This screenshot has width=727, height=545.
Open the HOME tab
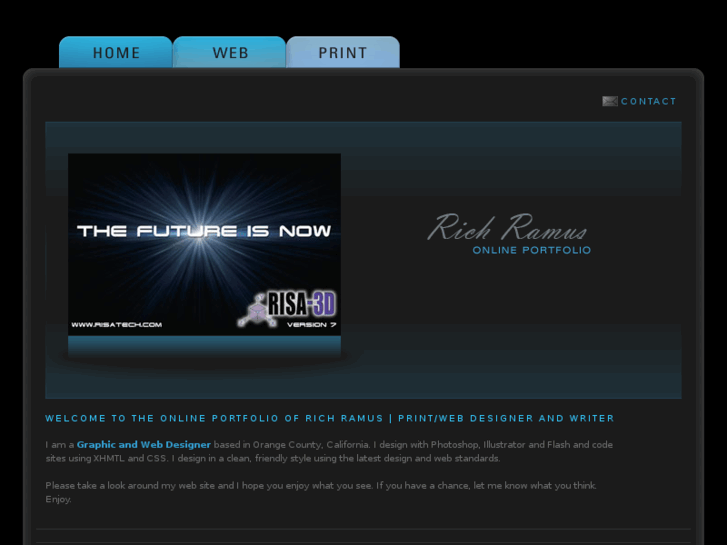tap(115, 52)
